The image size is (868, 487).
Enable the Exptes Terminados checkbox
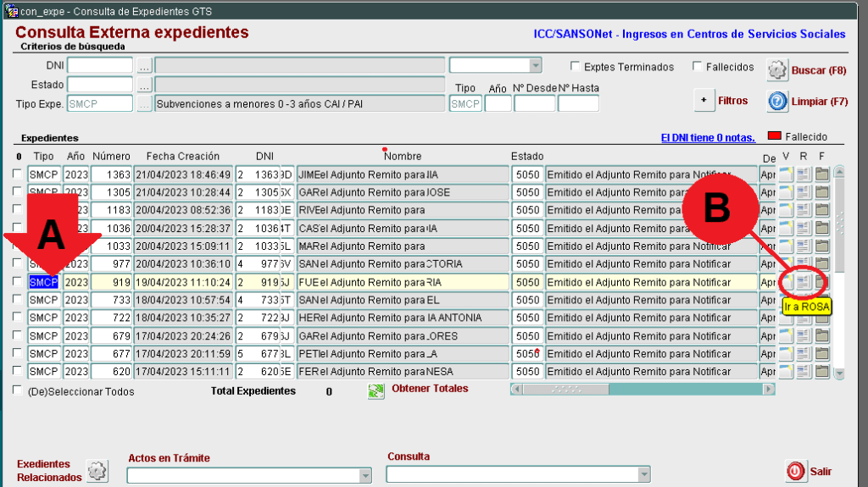576,67
